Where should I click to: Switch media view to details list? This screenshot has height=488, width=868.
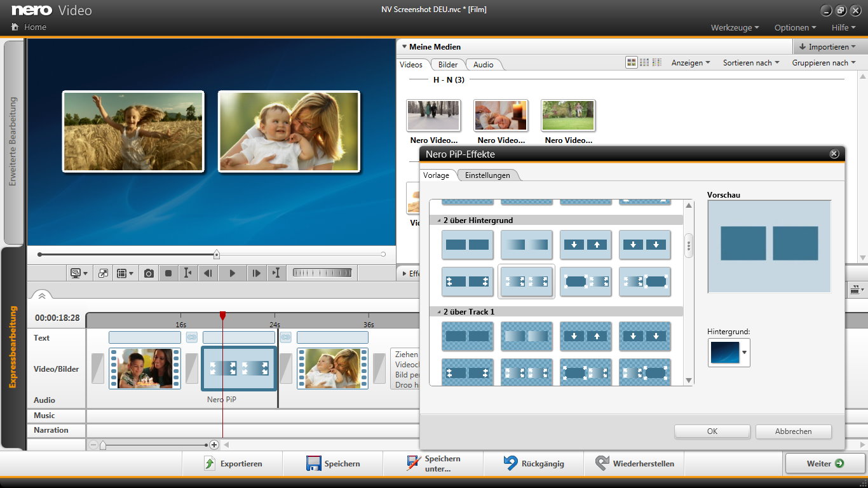(x=657, y=62)
